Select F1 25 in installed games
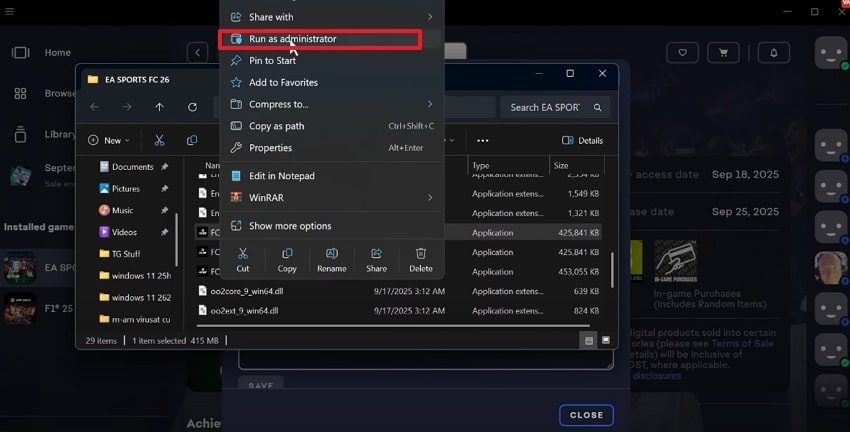Screen dimensions: 850x432 38,308
